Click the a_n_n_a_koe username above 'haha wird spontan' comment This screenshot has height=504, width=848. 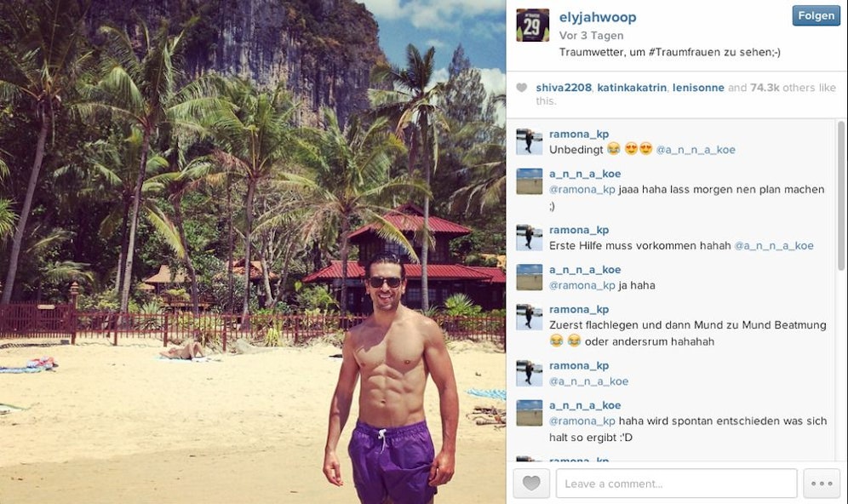click(585, 405)
